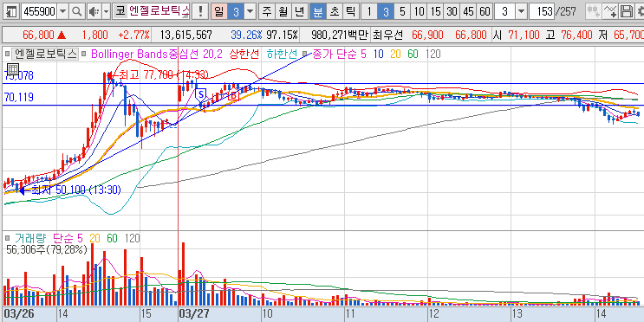The width and height of the screenshot is (644, 322).
Task: Choose the 15 minute interval button
Action: (435, 11)
